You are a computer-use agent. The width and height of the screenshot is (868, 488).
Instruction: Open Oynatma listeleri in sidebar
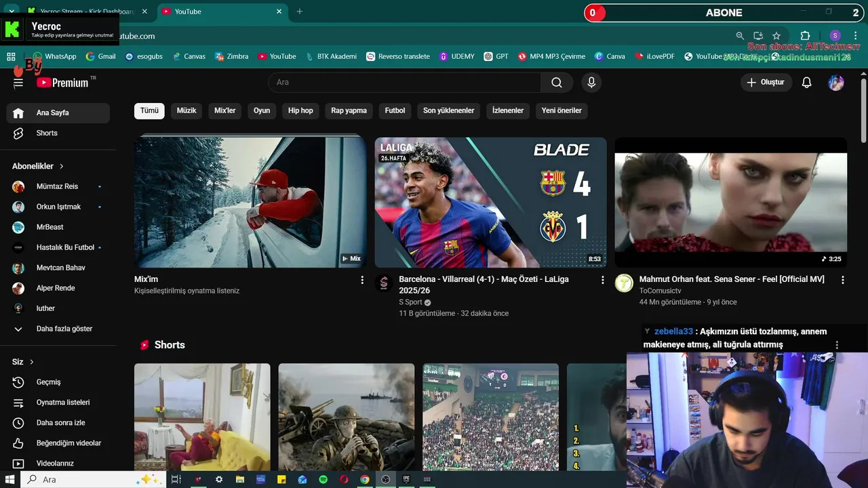58,403
